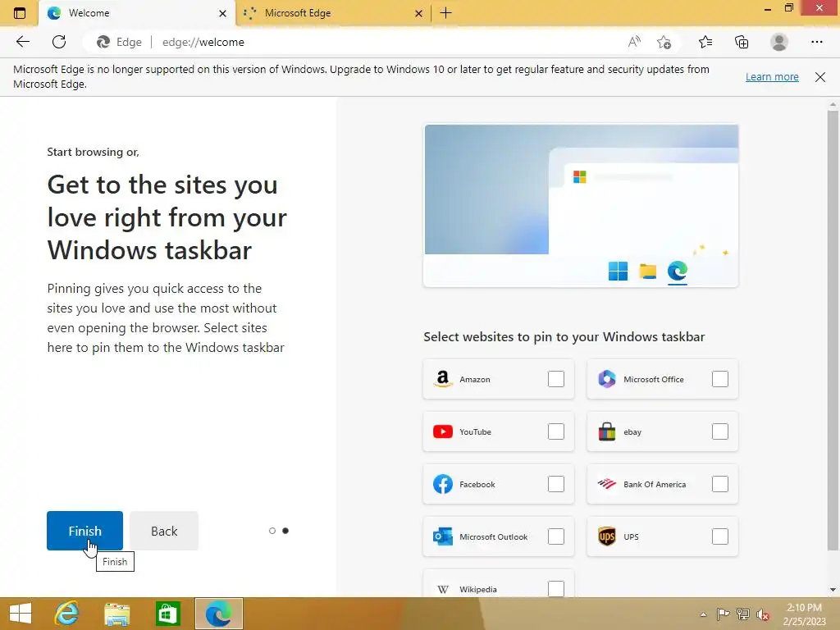The height and width of the screenshot is (630, 840).
Task: Open the Collections icon
Action: pyautogui.click(x=742, y=42)
